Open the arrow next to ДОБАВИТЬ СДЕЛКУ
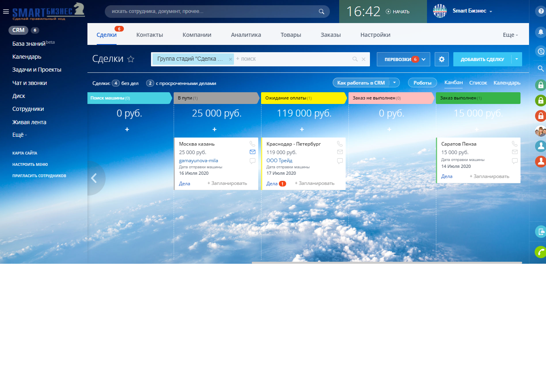 pyautogui.click(x=517, y=59)
